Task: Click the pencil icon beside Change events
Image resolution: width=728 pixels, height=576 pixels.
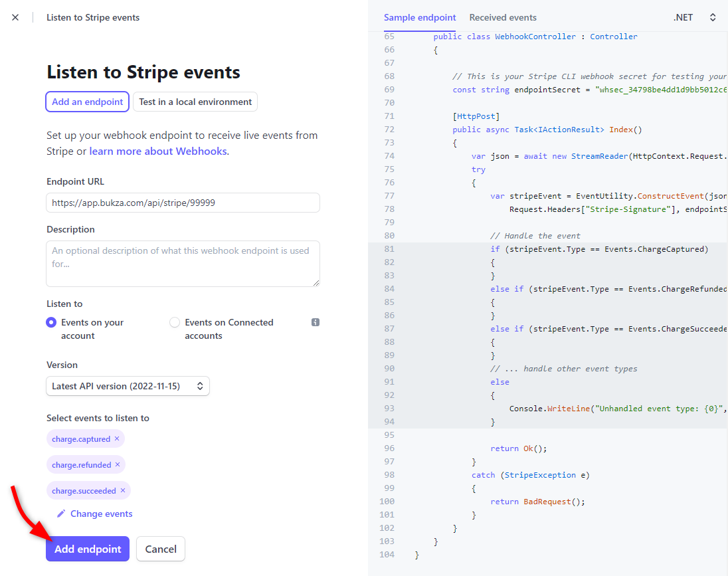Action: 61,514
